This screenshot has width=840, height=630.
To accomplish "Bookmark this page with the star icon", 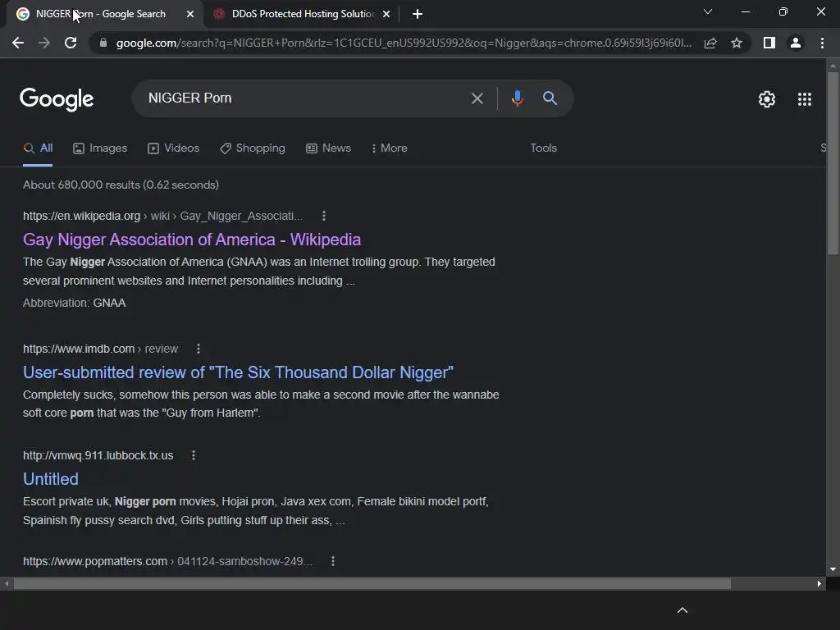I will point(737,43).
